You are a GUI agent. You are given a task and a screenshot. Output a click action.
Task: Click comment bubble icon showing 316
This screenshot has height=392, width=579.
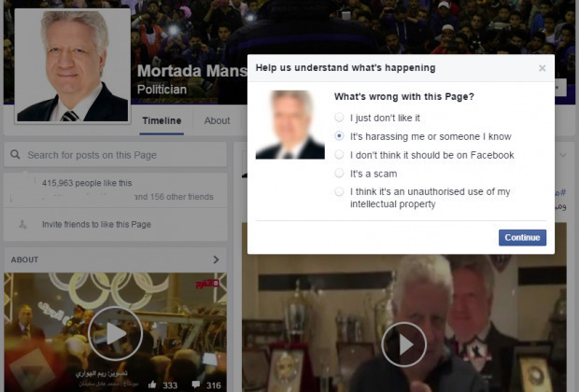pyautogui.click(x=196, y=385)
